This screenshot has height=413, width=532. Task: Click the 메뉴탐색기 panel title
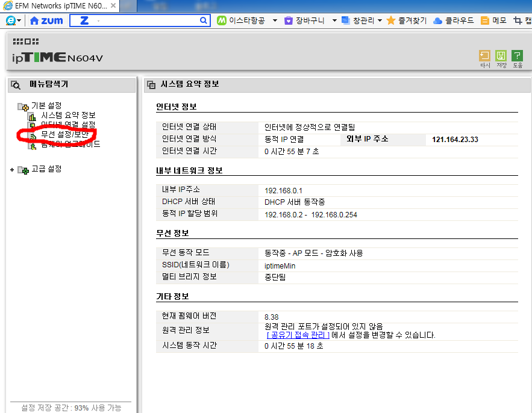click(49, 84)
